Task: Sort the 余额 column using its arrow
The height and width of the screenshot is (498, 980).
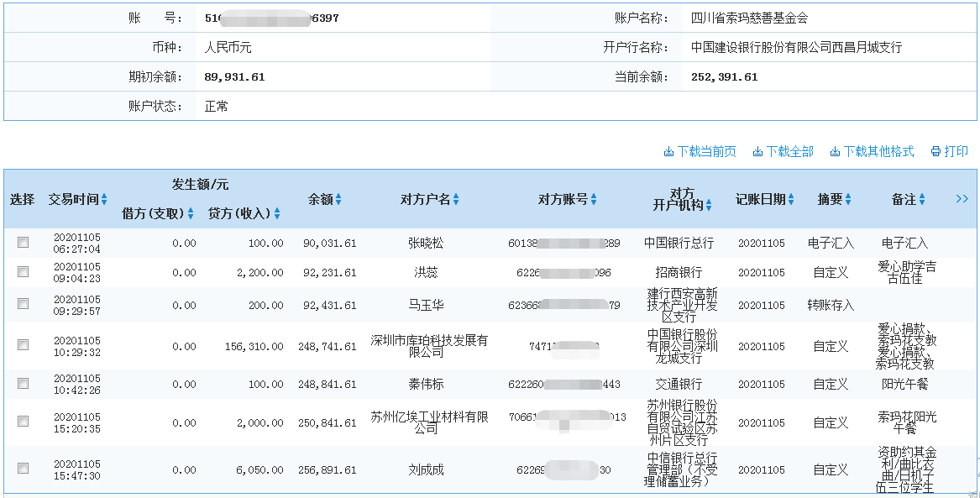Action: click(340, 199)
